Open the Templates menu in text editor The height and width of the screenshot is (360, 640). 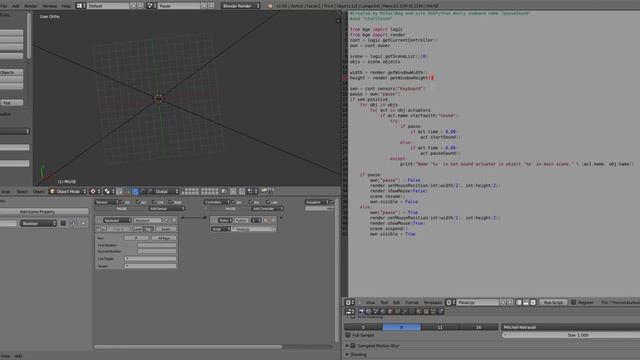coord(433,302)
